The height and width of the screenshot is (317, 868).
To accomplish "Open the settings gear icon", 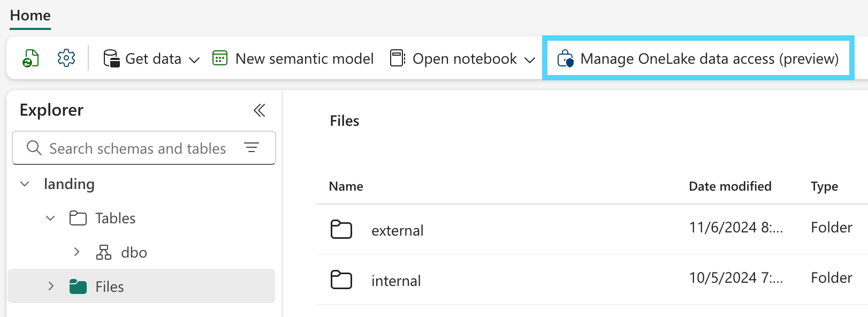I will (x=66, y=58).
